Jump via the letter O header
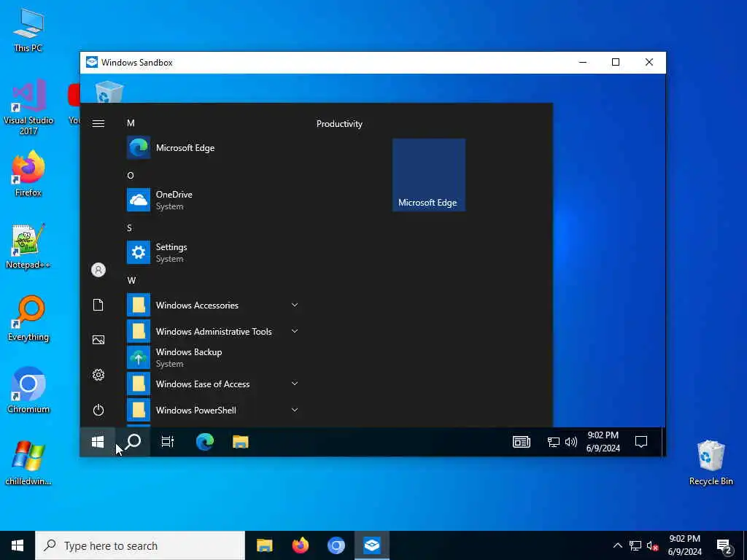Viewport: 747px width, 560px height. pos(131,176)
